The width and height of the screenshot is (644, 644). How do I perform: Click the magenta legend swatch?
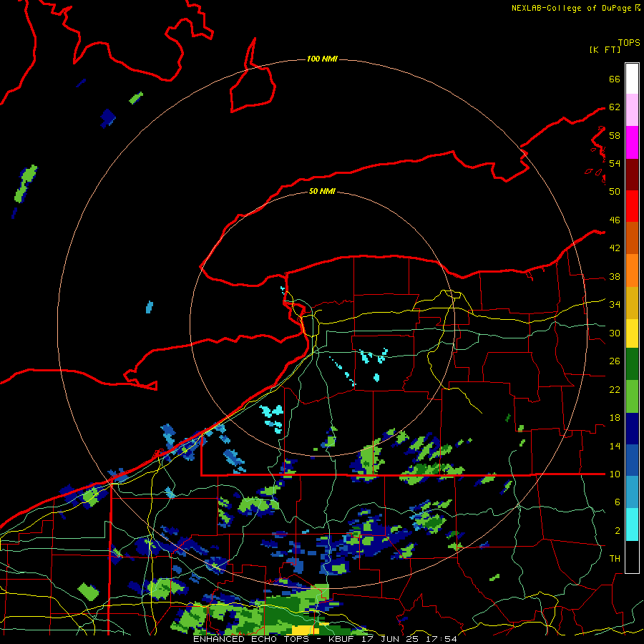click(632, 142)
